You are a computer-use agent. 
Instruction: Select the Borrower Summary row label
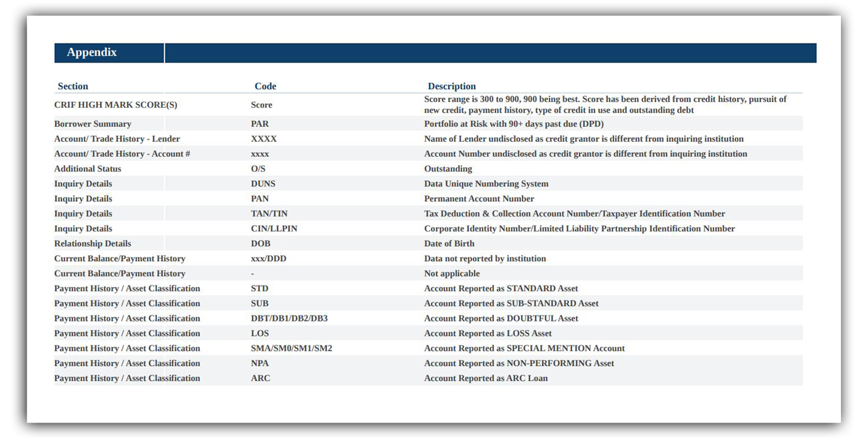coord(92,124)
